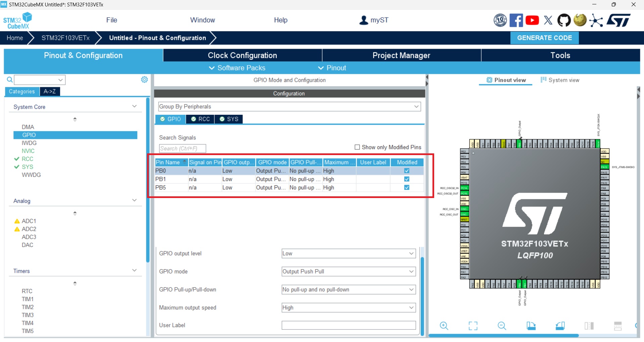The width and height of the screenshot is (644, 342).
Task: Click the vertical flip layout icon
Action: [x=589, y=326]
